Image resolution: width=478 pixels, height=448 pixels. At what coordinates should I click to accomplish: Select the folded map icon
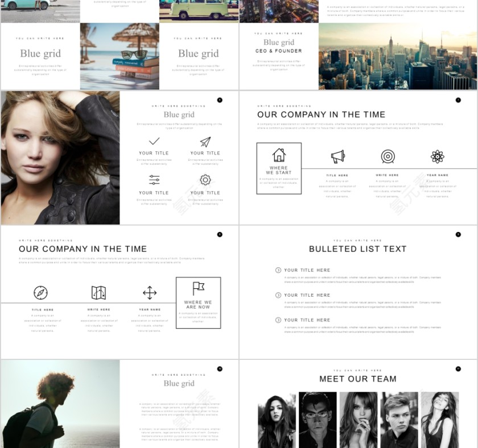tap(99, 293)
